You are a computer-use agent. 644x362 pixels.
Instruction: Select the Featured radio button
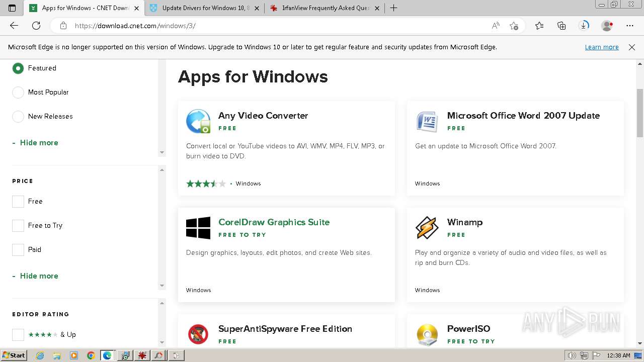pos(18,68)
